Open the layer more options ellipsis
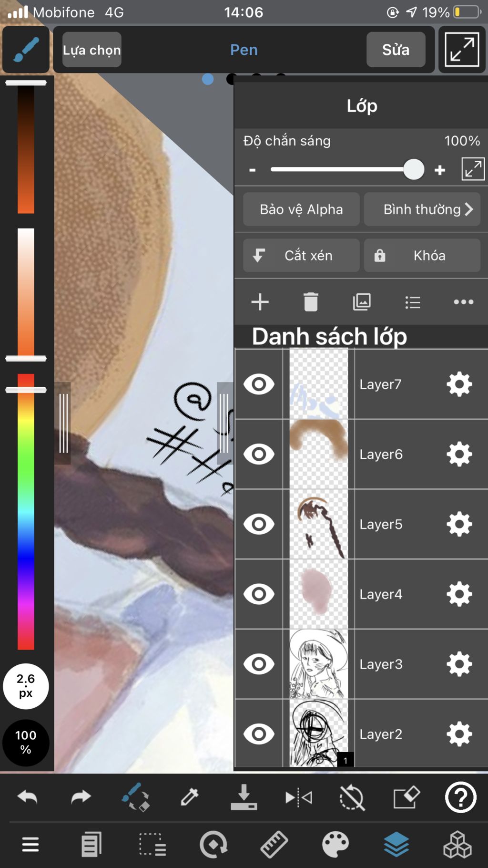 463,302
